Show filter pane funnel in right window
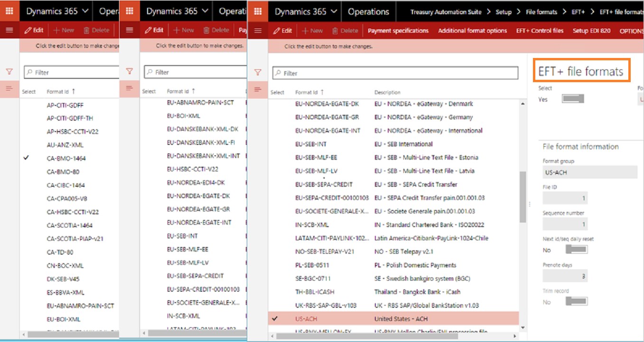This screenshot has height=342, width=644. click(258, 72)
